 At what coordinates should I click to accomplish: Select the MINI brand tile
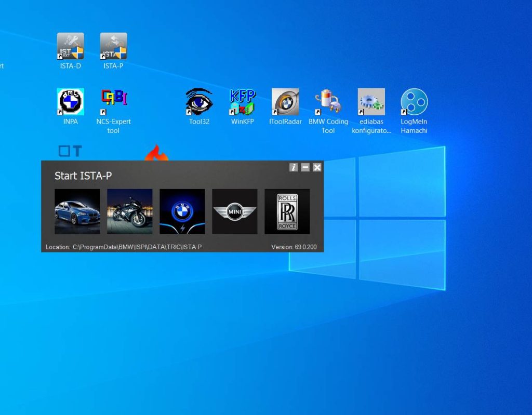tap(234, 211)
